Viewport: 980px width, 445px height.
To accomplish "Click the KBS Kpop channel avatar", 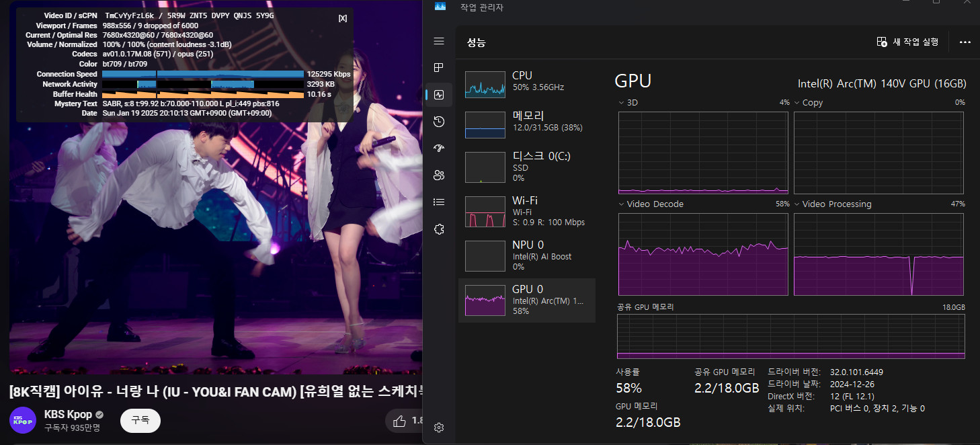I will (22, 420).
